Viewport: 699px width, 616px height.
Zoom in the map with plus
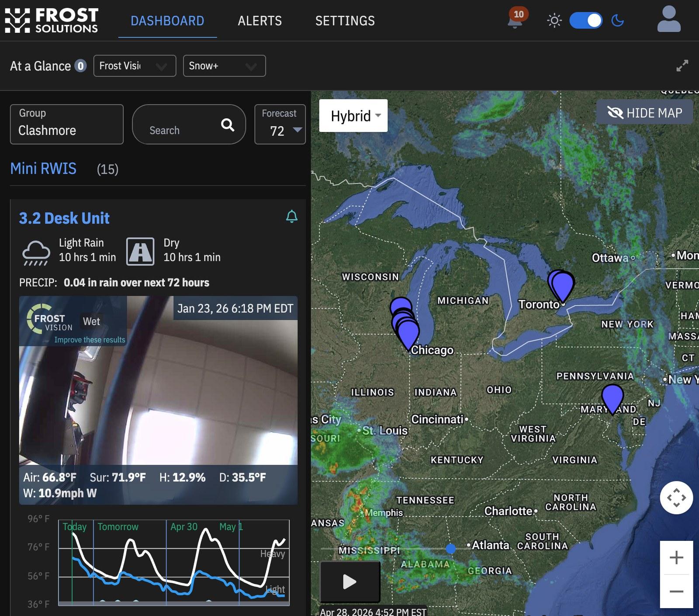[x=676, y=557]
